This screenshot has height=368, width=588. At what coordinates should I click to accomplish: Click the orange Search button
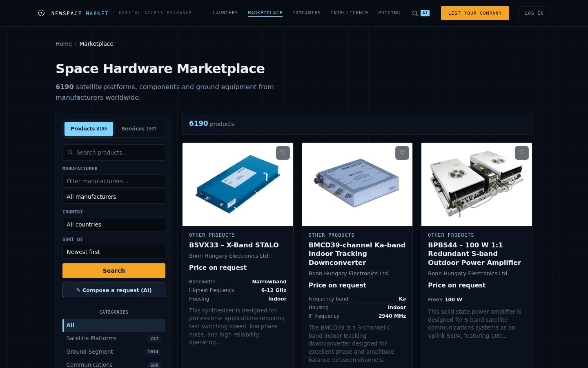[x=114, y=271]
